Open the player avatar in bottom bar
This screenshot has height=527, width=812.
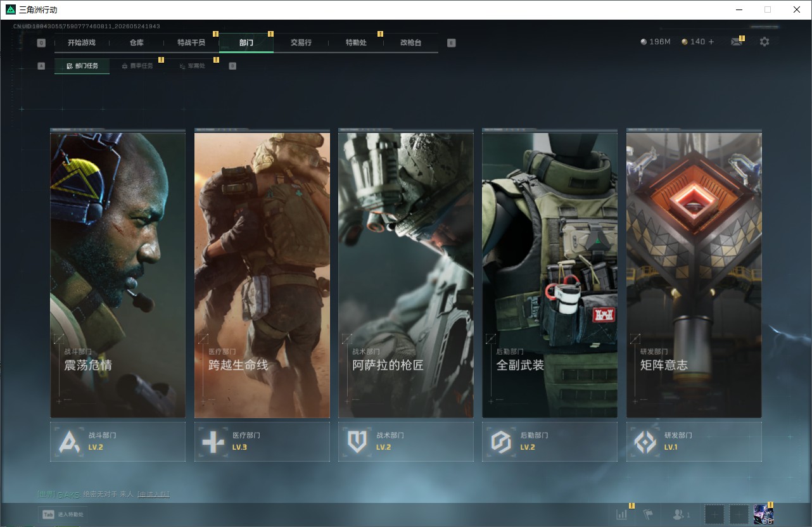[x=764, y=515]
